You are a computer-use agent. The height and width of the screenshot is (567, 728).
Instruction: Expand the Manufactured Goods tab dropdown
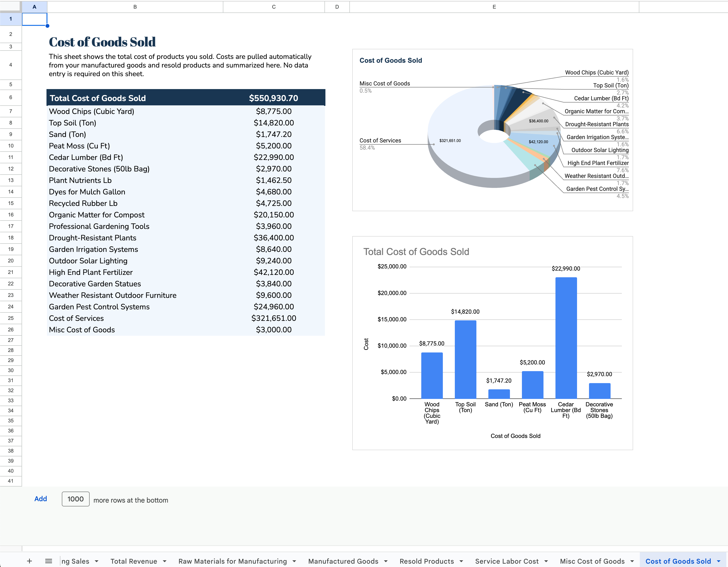pos(386,561)
